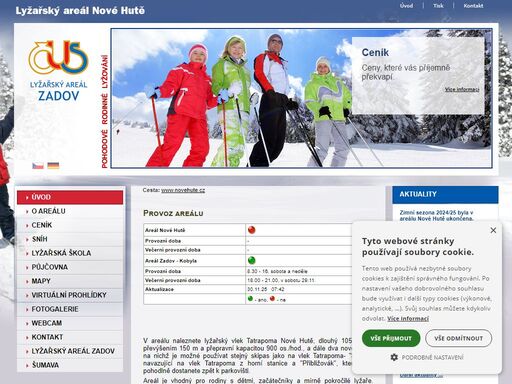512x384 pixels.
Task: Open the Kontakt link in the top header
Action: [x=473, y=6]
